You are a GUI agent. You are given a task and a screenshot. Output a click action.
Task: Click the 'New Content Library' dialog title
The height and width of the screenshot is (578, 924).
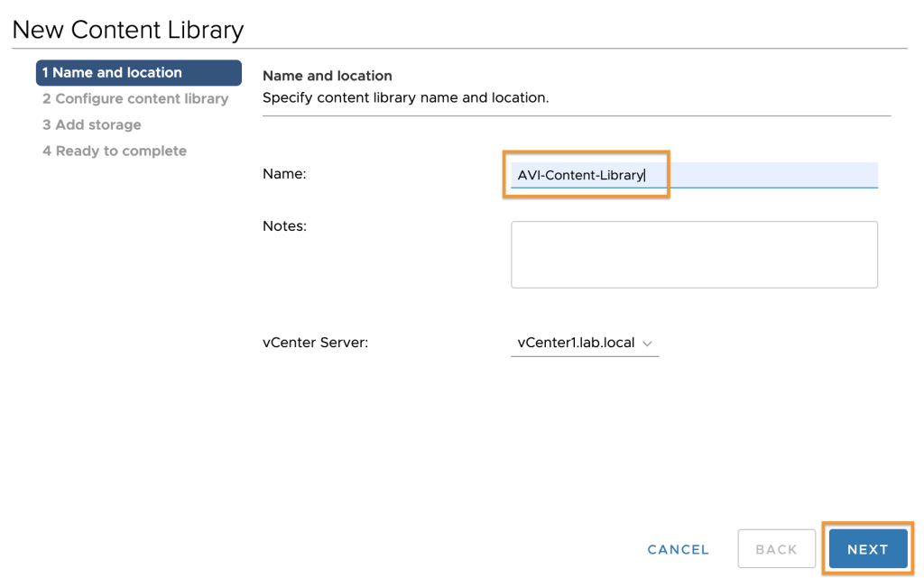(x=128, y=30)
